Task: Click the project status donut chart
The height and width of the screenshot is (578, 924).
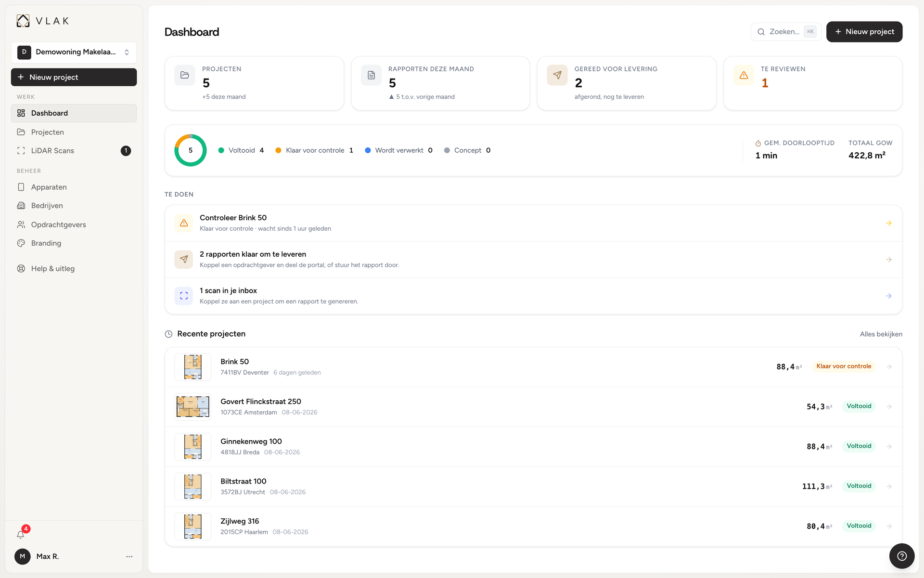Action: click(x=191, y=150)
